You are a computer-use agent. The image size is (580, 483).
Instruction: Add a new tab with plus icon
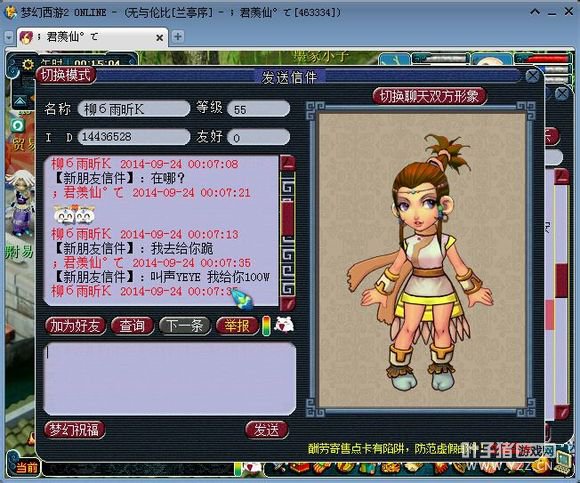[178, 37]
